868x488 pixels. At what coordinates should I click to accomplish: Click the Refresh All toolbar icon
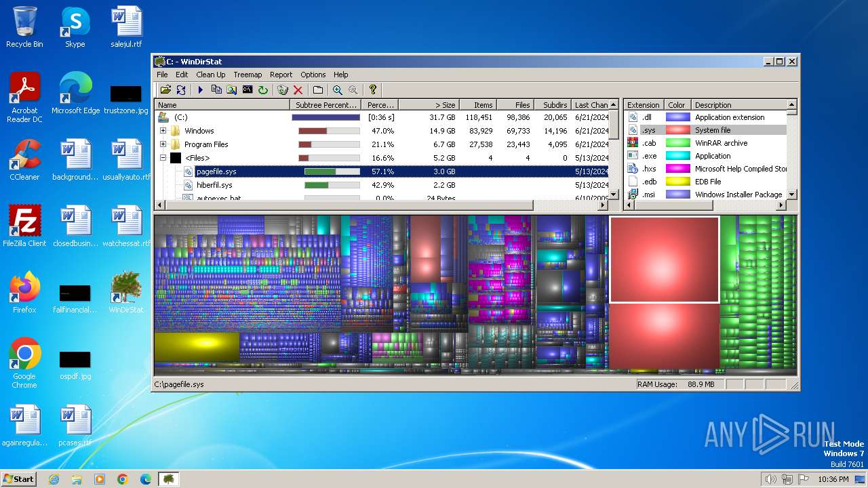point(181,89)
